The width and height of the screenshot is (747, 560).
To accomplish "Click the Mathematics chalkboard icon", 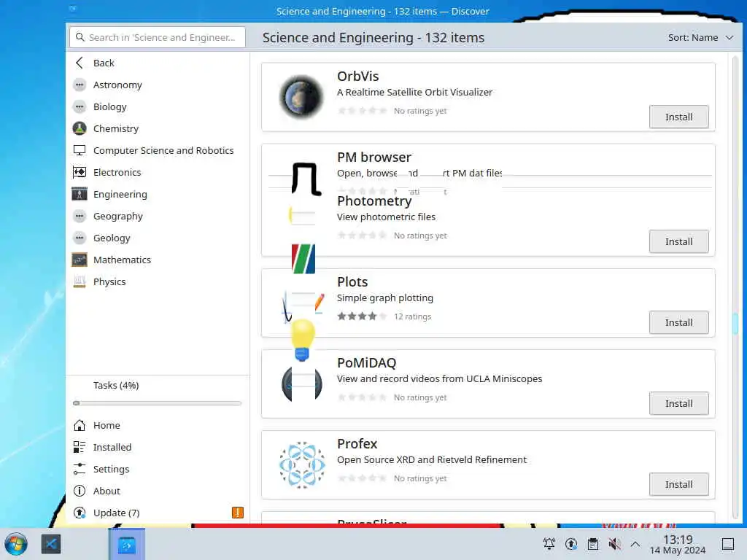I will click(80, 260).
